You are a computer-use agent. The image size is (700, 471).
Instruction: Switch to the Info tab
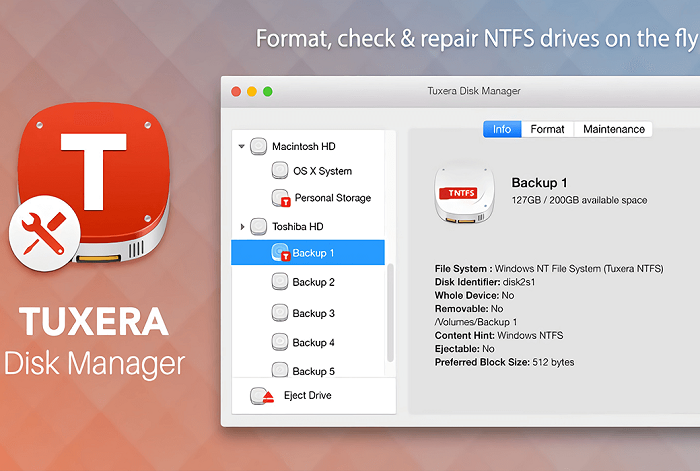(x=502, y=129)
